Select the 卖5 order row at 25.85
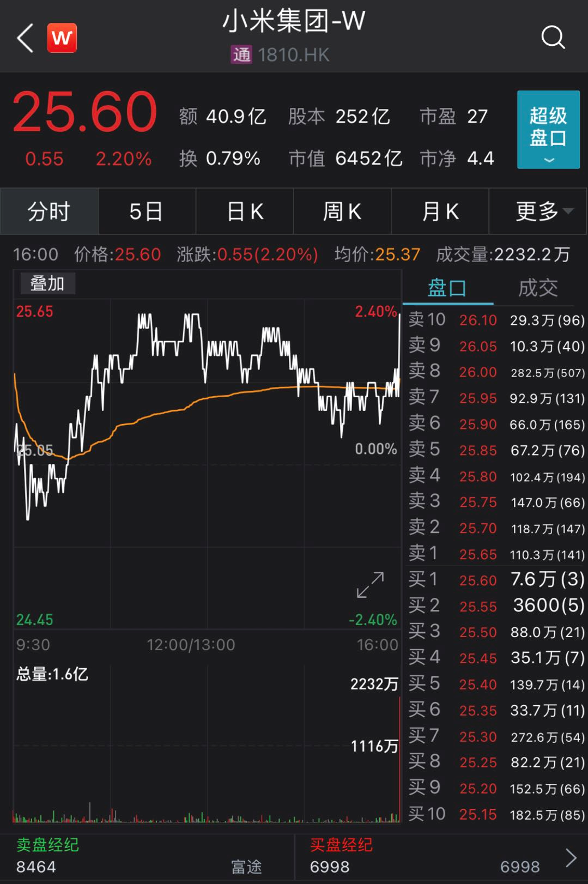This screenshot has height=884, width=588. [x=496, y=450]
